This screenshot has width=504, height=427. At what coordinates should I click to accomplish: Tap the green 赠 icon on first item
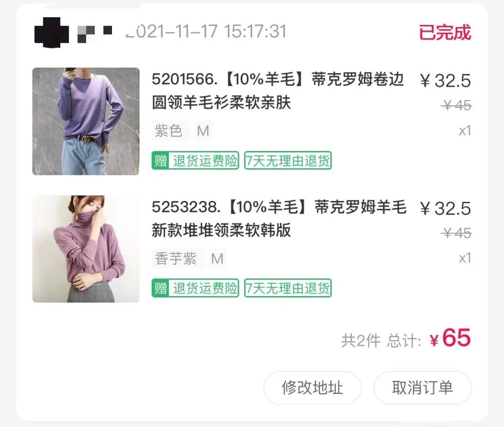point(160,160)
